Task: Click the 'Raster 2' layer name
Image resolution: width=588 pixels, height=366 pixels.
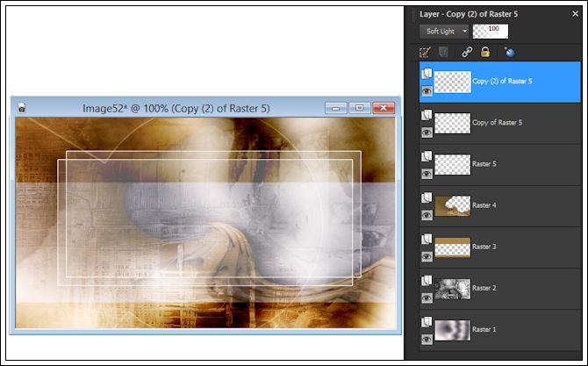Action: tap(484, 288)
